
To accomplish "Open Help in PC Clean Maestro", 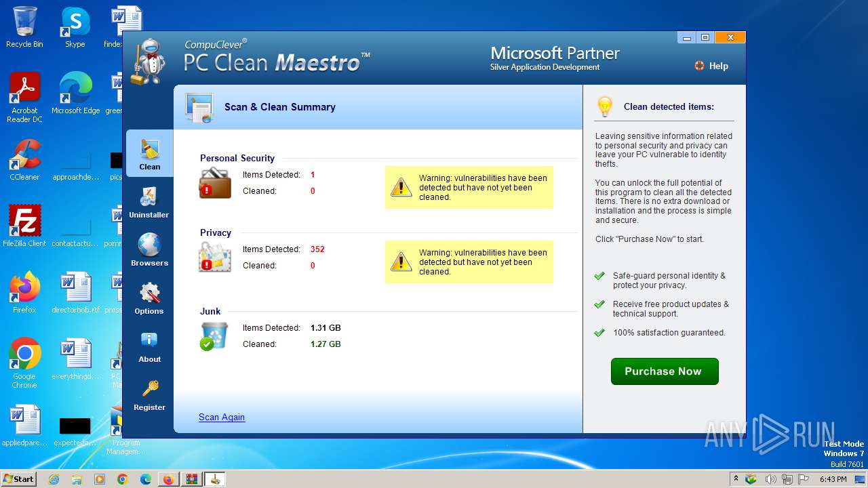I will 711,66.
